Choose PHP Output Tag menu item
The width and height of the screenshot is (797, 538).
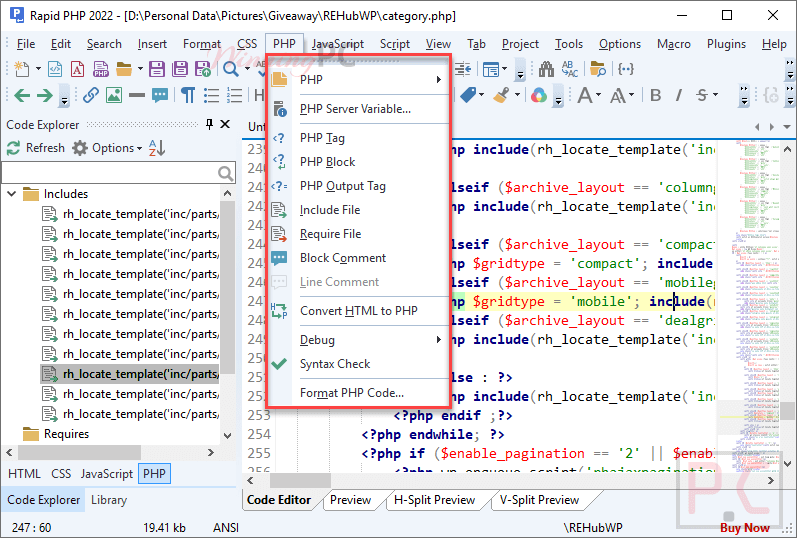[x=358, y=186]
